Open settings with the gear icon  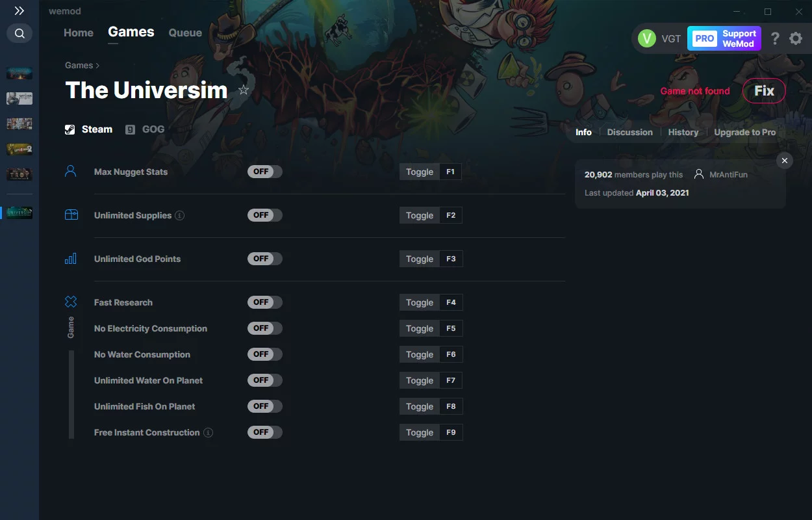click(x=796, y=38)
